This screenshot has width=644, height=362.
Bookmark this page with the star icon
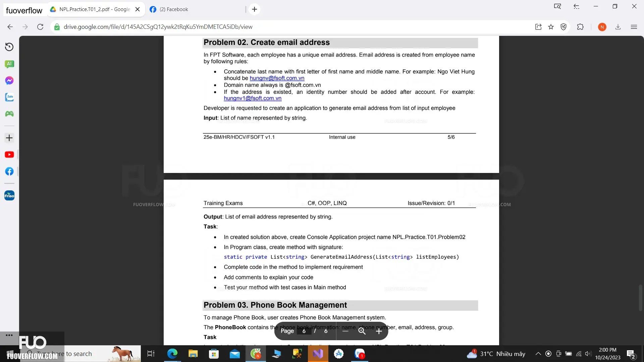(551, 27)
